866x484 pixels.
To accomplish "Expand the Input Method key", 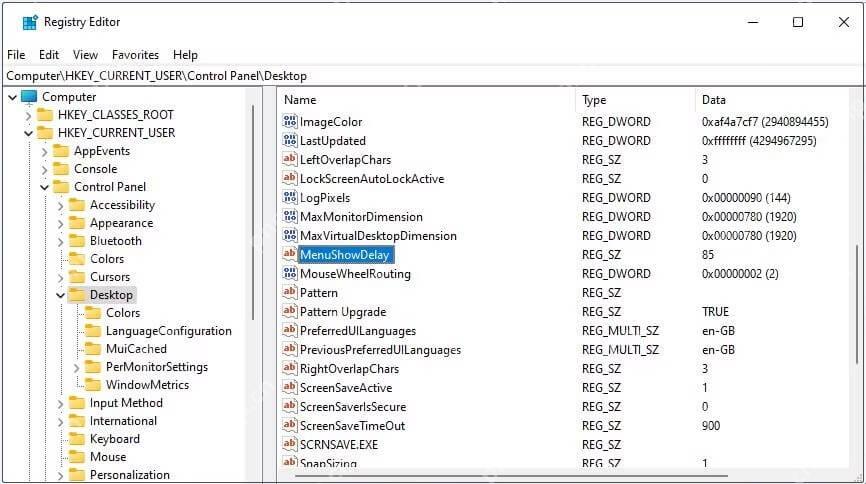I will (60, 403).
